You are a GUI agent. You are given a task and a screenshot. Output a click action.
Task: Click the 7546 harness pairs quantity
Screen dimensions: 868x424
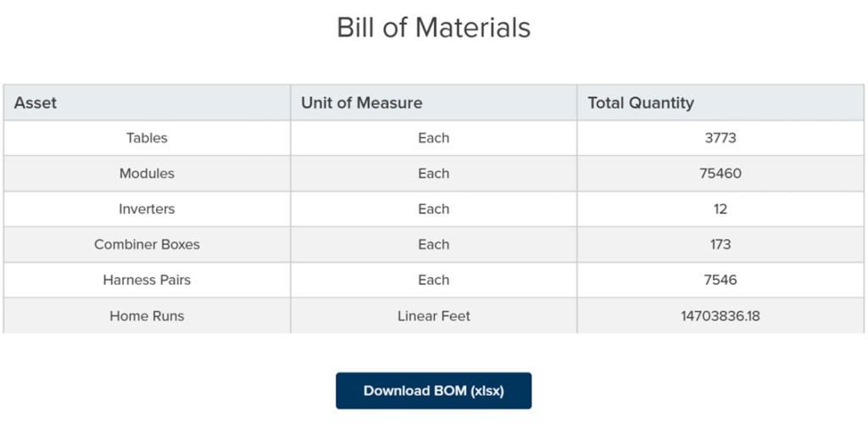tap(720, 281)
